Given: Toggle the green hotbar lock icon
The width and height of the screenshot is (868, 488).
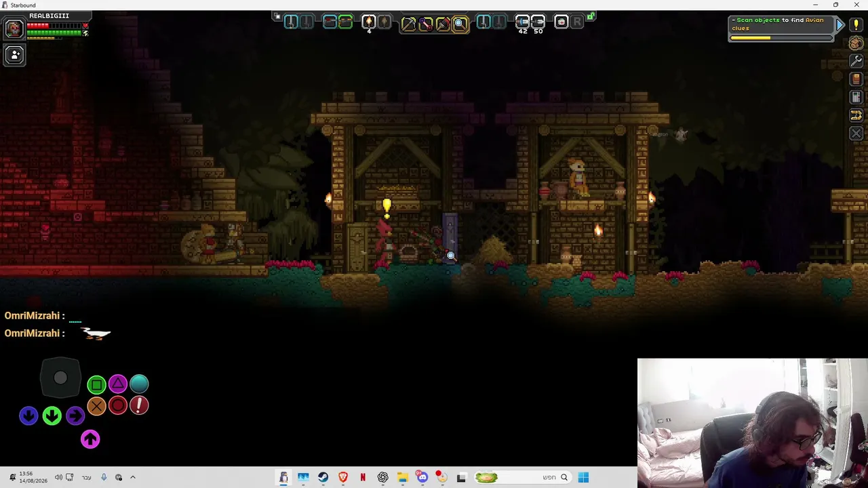Looking at the screenshot, I should 591,16.
